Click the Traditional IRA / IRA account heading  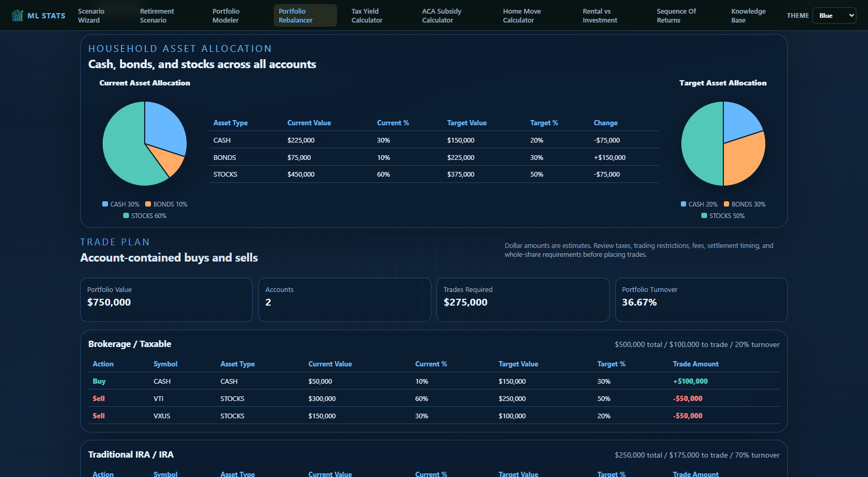click(131, 454)
